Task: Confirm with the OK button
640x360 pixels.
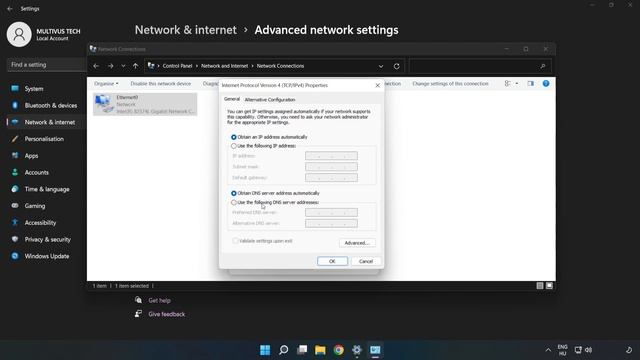Action: [x=332, y=261]
